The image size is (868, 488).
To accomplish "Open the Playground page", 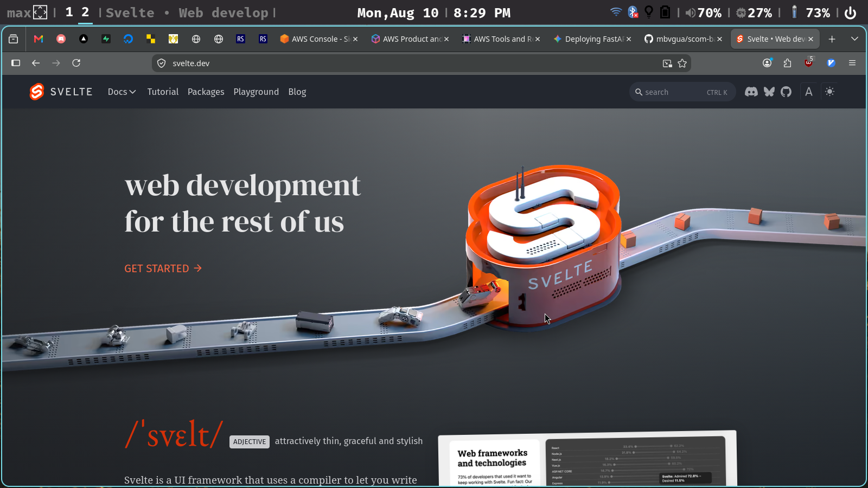I will 256,92.
